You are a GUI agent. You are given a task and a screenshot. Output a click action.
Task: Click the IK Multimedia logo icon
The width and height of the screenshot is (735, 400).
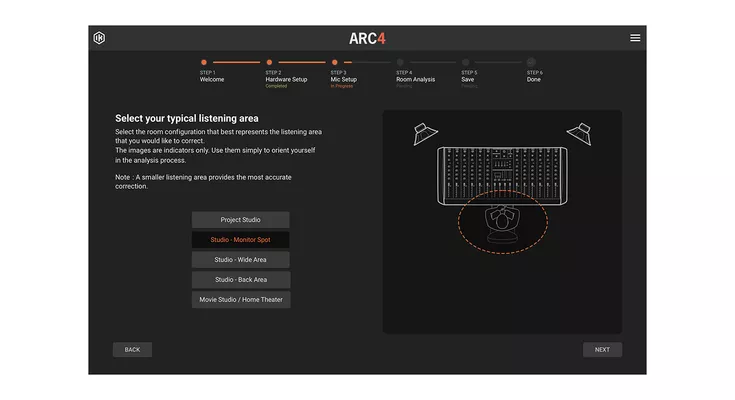[99, 38]
